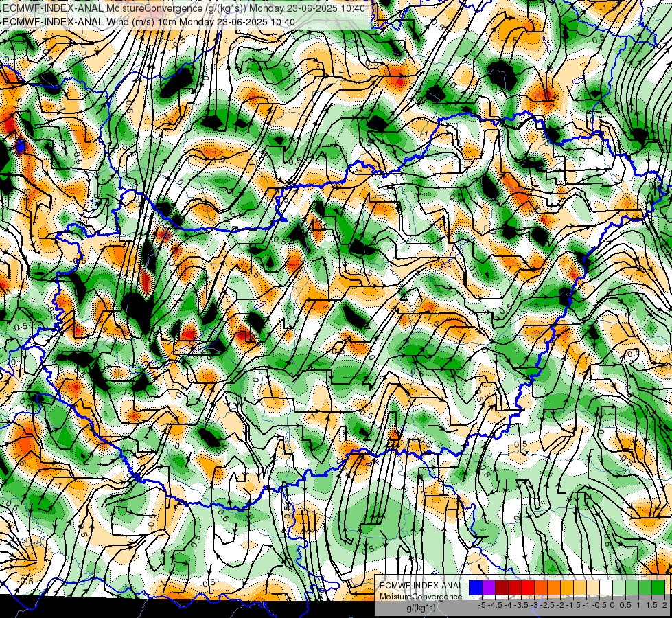Click the -3 value on the legend scale
The width and height of the screenshot is (672, 618).
point(535,605)
